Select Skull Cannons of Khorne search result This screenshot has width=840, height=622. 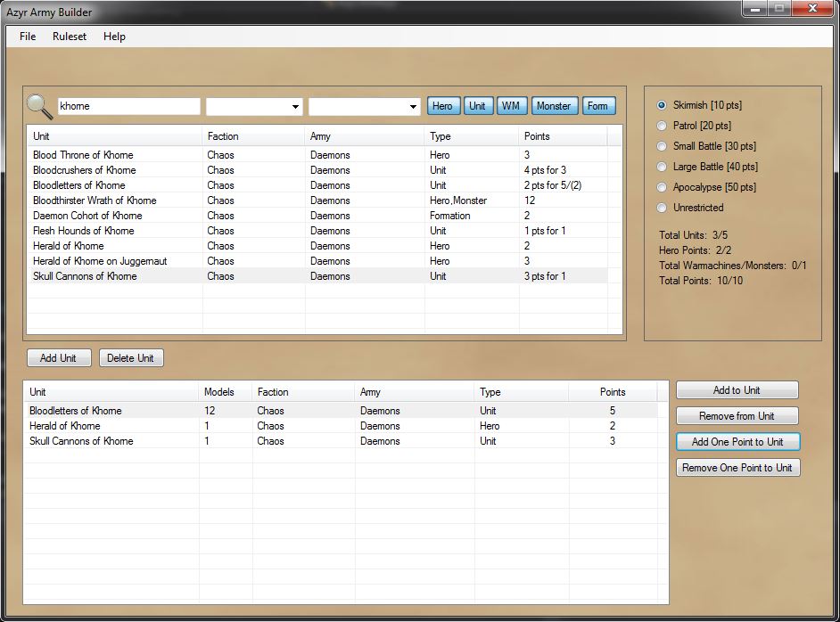pos(317,276)
